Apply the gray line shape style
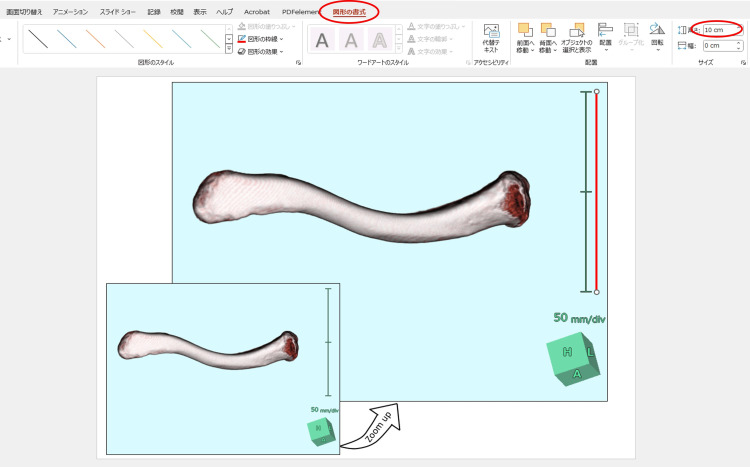The image size is (750, 467). coord(124,39)
